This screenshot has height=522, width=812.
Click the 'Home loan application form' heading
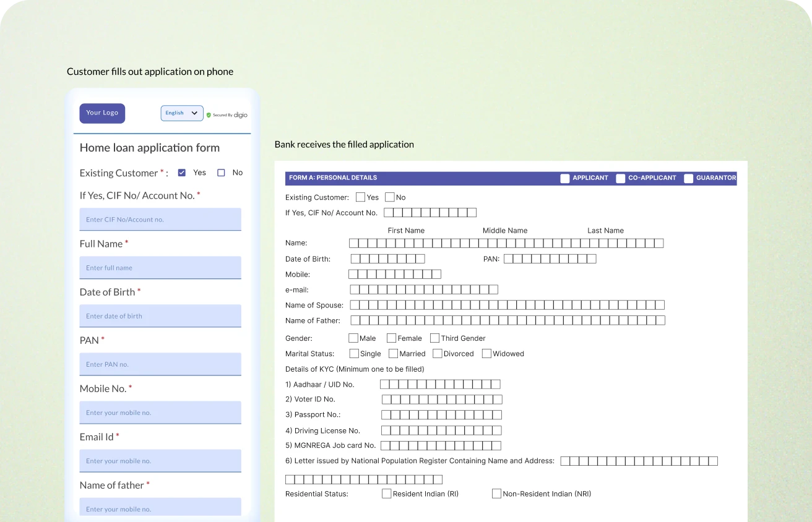(x=150, y=148)
